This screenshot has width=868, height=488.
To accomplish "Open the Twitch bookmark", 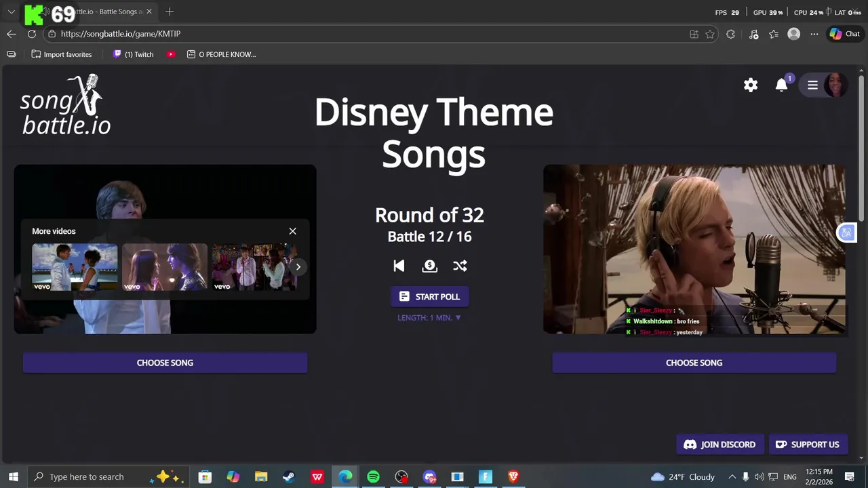I will [x=134, y=54].
